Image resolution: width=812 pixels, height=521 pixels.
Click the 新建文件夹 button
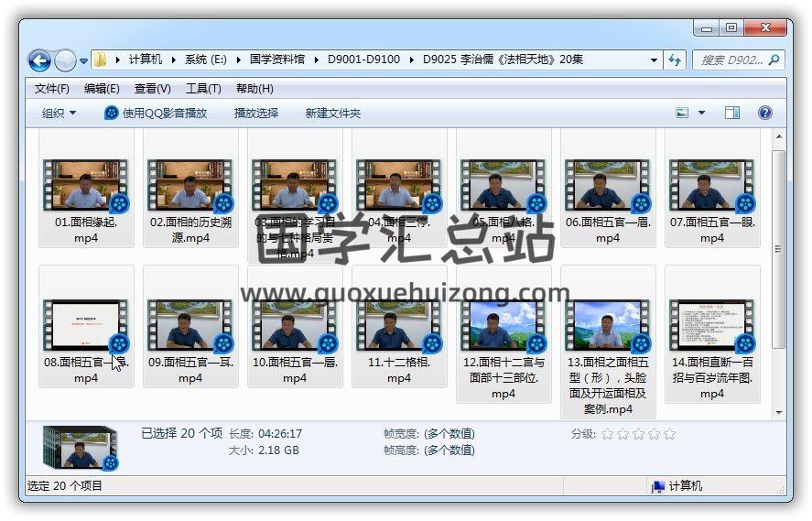[x=332, y=113]
